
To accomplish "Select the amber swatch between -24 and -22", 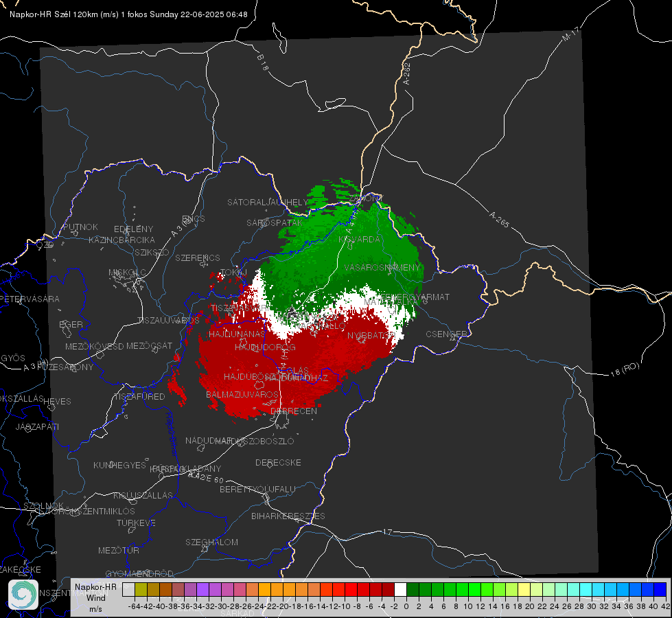I will click(x=264, y=589).
